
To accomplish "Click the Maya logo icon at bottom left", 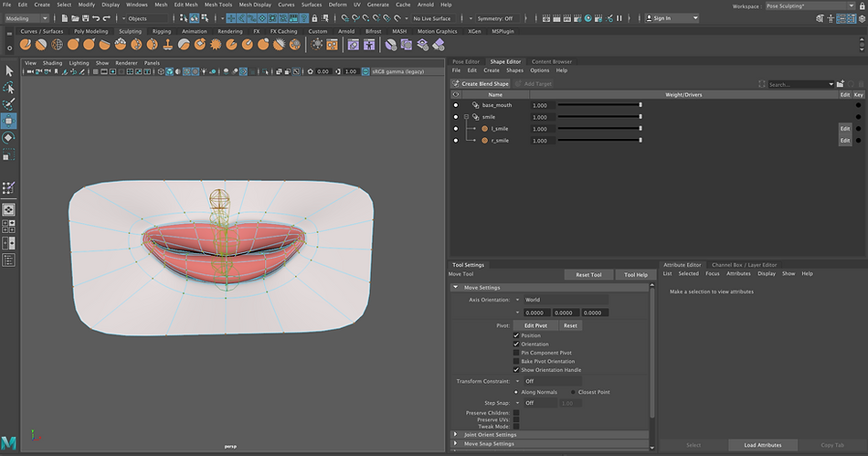I will 9,442.
